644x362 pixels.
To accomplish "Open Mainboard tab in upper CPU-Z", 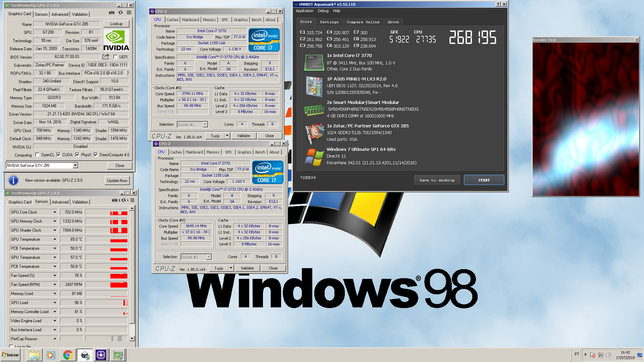I will [191, 20].
